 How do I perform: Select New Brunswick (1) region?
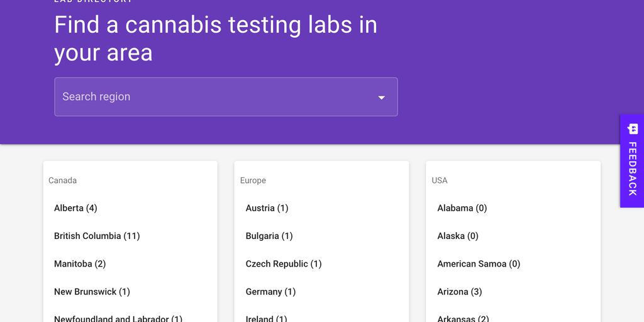[92, 292]
